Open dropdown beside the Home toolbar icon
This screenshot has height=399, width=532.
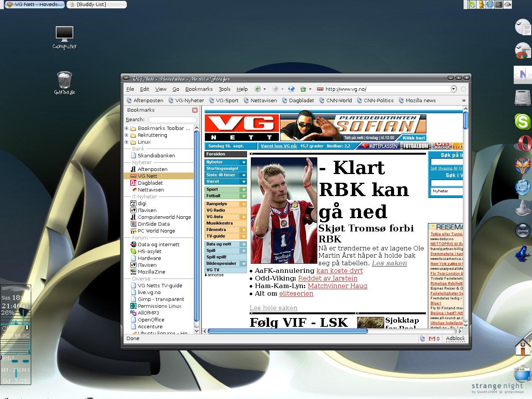tap(310, 89)
